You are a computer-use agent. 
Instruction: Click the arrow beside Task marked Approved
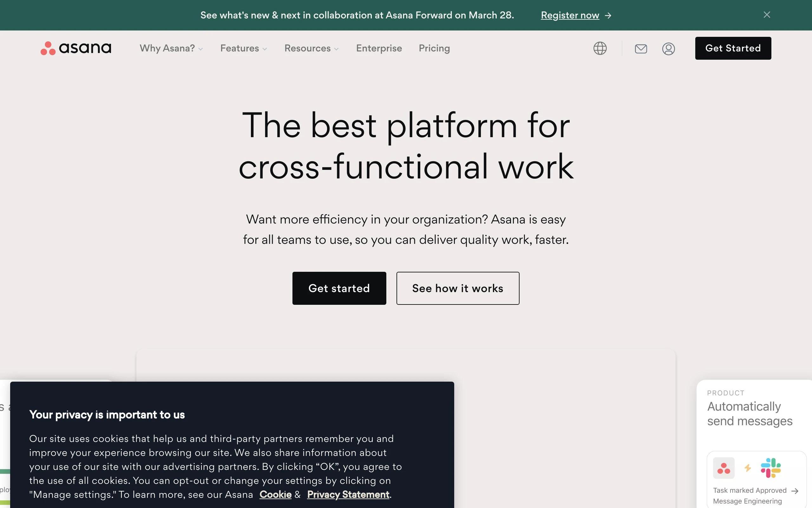click(795, 491)
